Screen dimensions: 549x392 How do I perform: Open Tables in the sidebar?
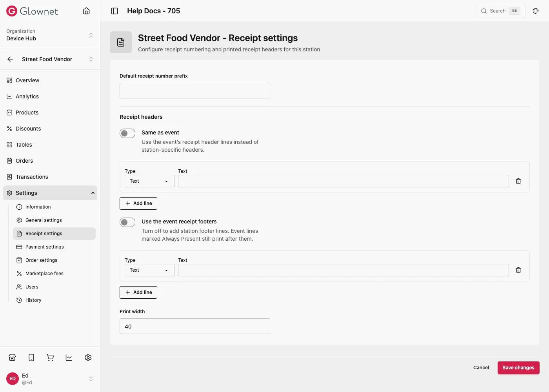tap(50, 145)
